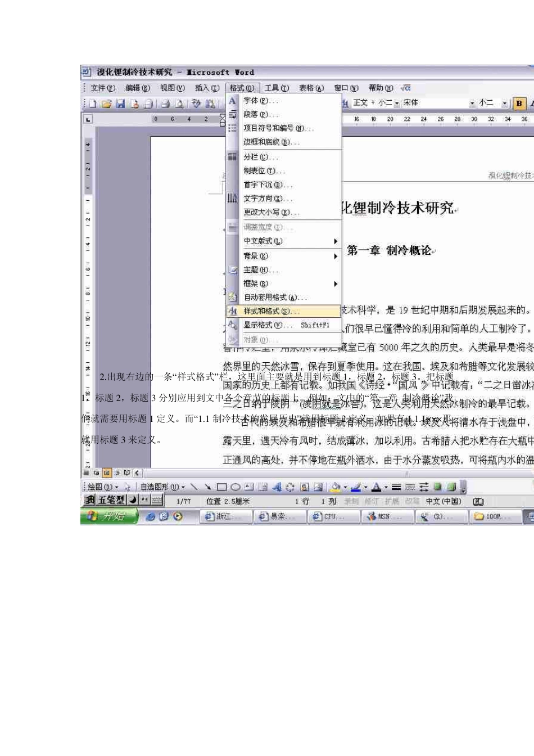This screenshot has height=756, width=534.
Task: Switch to the CPU taskbar window
Action: (333, 516)
